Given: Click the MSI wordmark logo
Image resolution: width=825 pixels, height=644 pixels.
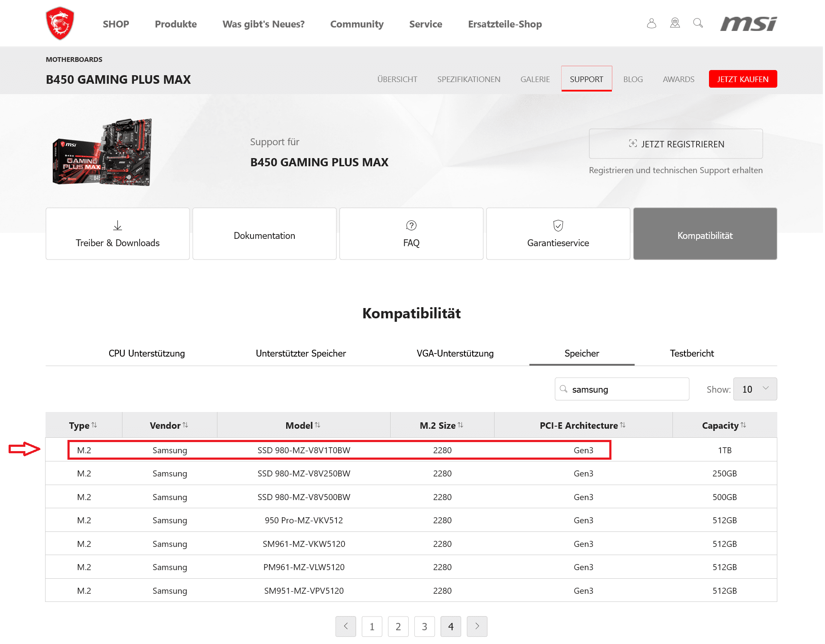Looking at the screenshot, I should (x=749, y=24).
